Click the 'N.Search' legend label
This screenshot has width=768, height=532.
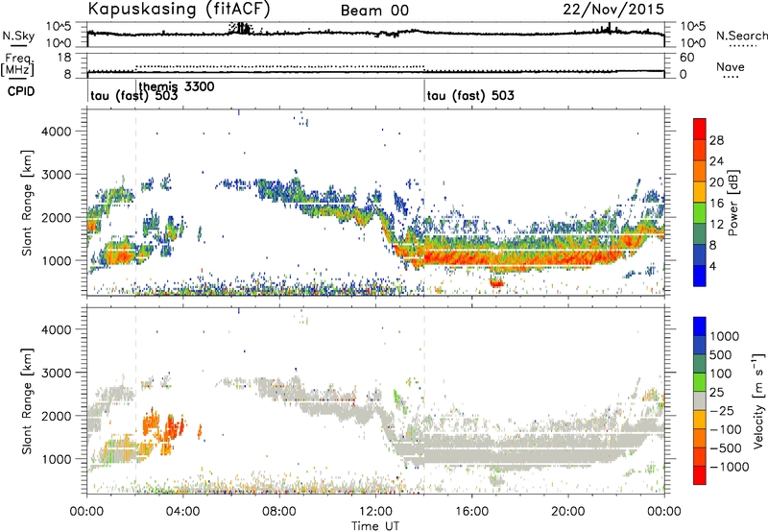[x=741, y=36]
